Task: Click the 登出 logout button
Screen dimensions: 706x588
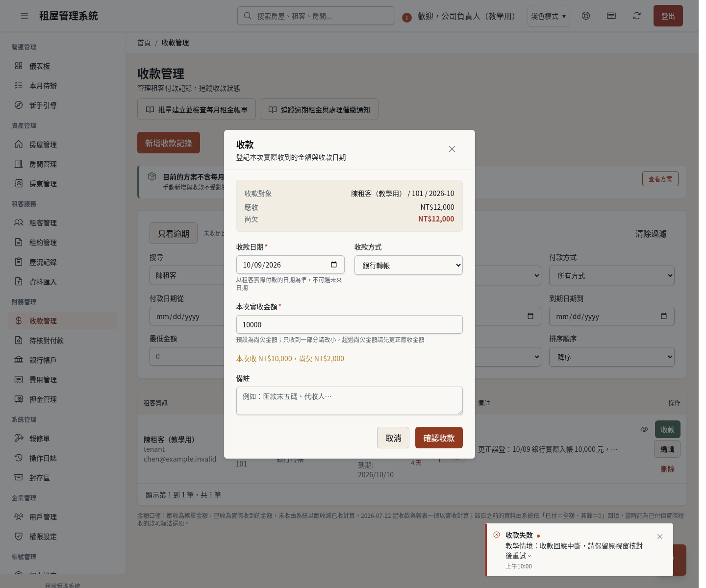Action: 668,16
